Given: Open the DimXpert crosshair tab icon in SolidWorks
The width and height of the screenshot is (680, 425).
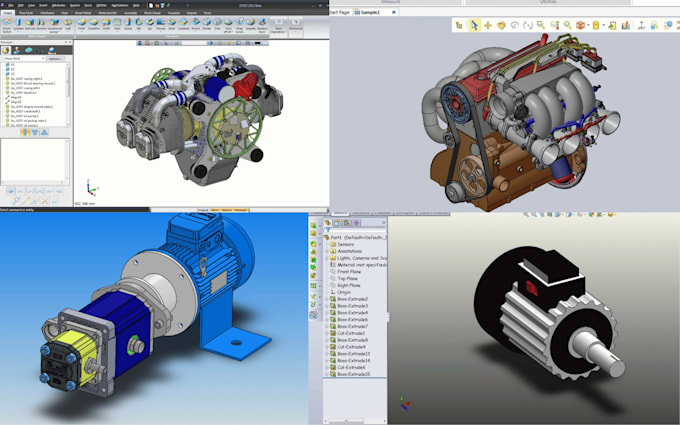Looking at the screenshot, I should 356,223.
